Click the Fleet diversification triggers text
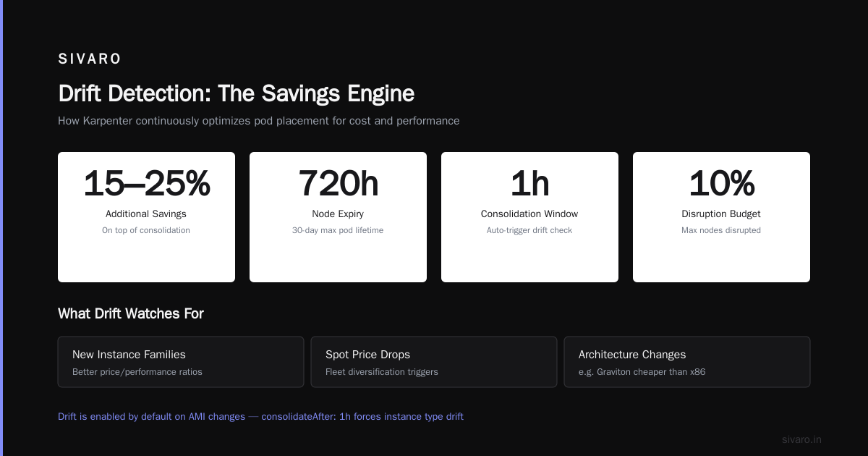Screen dimensions: 868x456 tap(382, 372)
